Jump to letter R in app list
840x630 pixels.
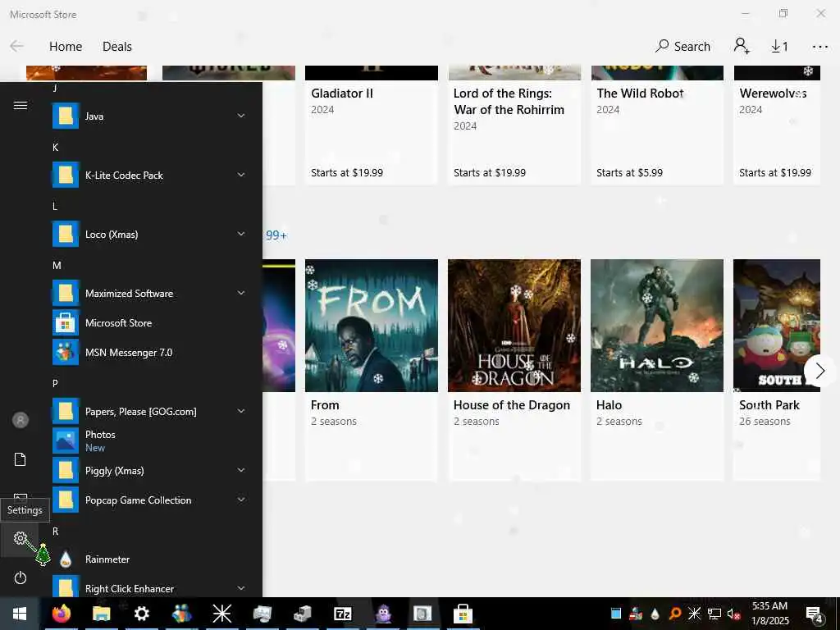tap(55, 532)
